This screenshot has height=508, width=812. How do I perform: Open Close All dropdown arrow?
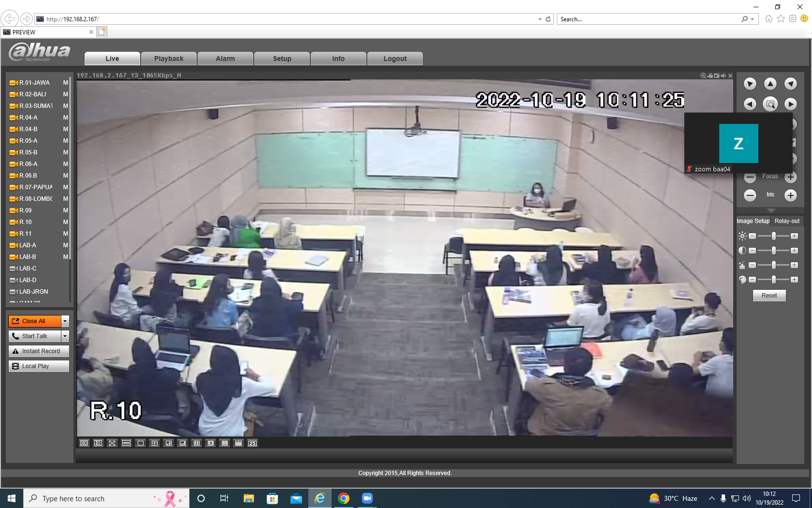65,321
